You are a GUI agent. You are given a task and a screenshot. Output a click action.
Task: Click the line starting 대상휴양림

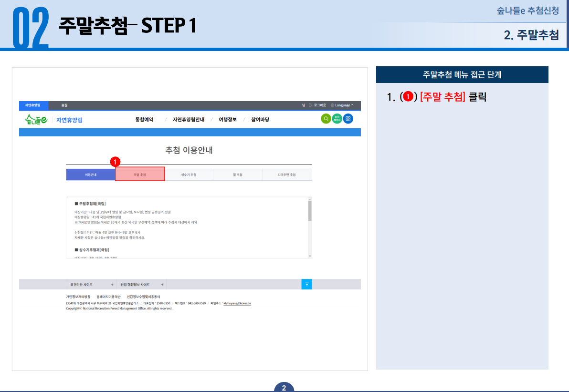tap(98, 217)
